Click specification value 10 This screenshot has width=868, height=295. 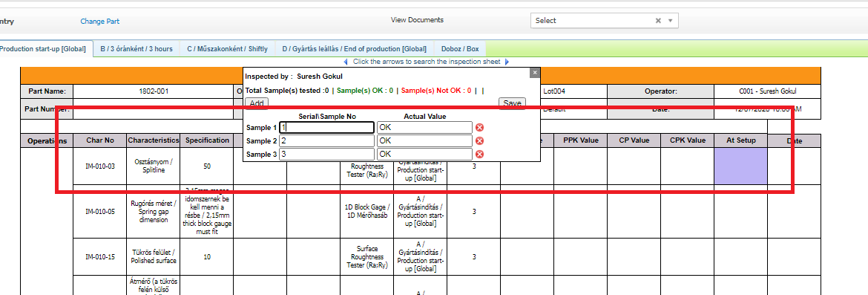[x=207, y=257]
